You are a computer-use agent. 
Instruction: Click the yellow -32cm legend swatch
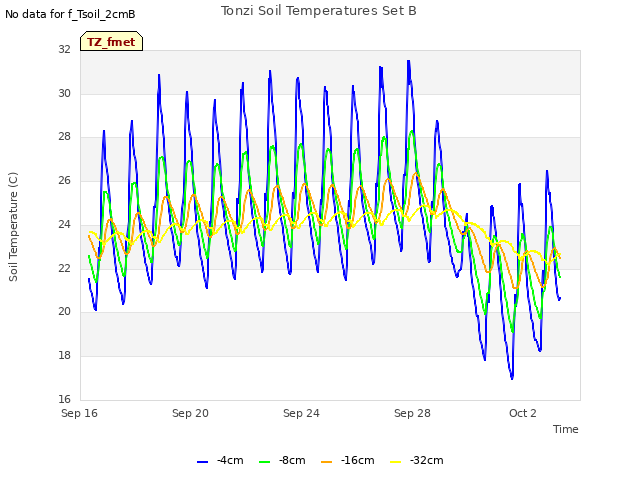point(396,462)
